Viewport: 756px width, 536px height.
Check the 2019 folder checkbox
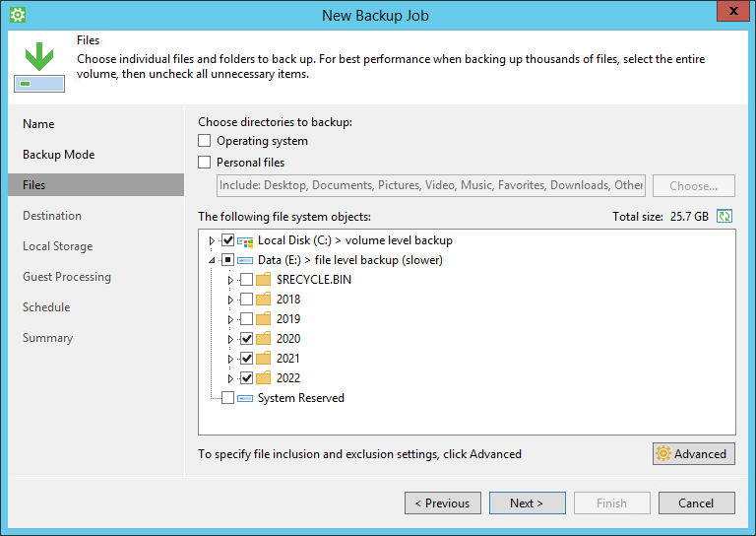pos(246,319)
